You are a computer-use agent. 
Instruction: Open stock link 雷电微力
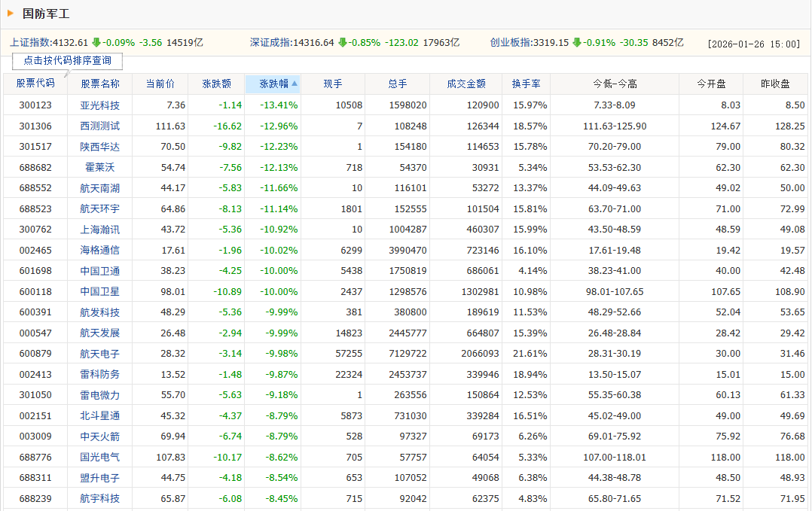pos(100,394)
